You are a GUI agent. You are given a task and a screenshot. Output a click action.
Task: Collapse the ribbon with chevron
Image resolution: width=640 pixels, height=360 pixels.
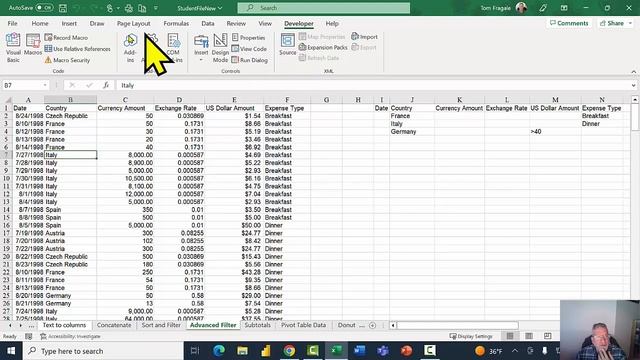point(633,72)
